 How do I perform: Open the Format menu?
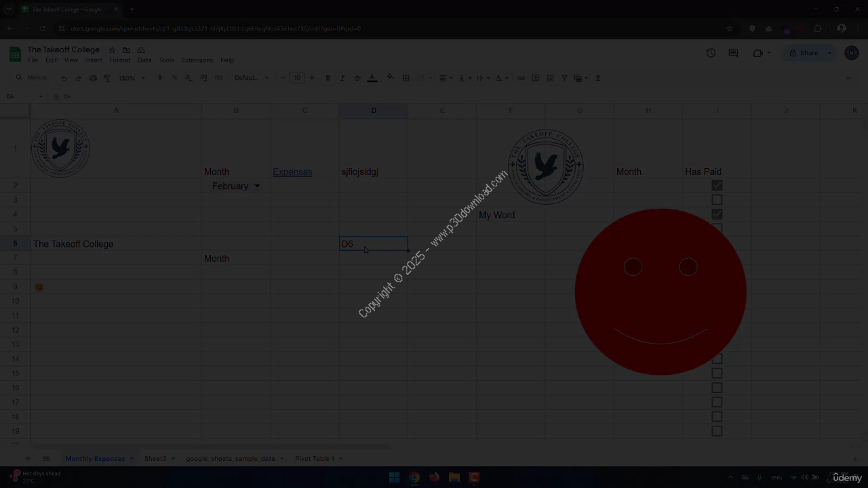tap(119, 60)
